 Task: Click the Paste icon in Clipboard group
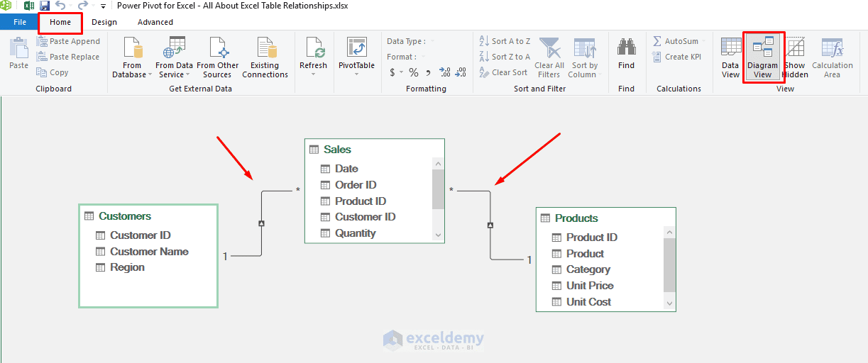click(18, 48)
